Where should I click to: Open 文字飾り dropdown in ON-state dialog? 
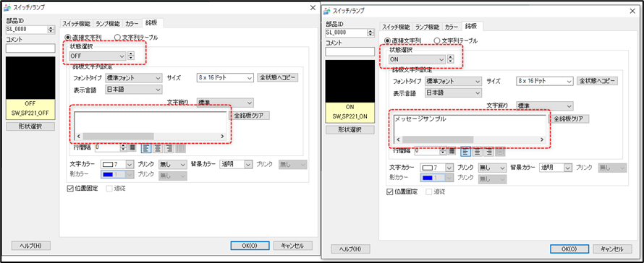(x=545, y=106)
